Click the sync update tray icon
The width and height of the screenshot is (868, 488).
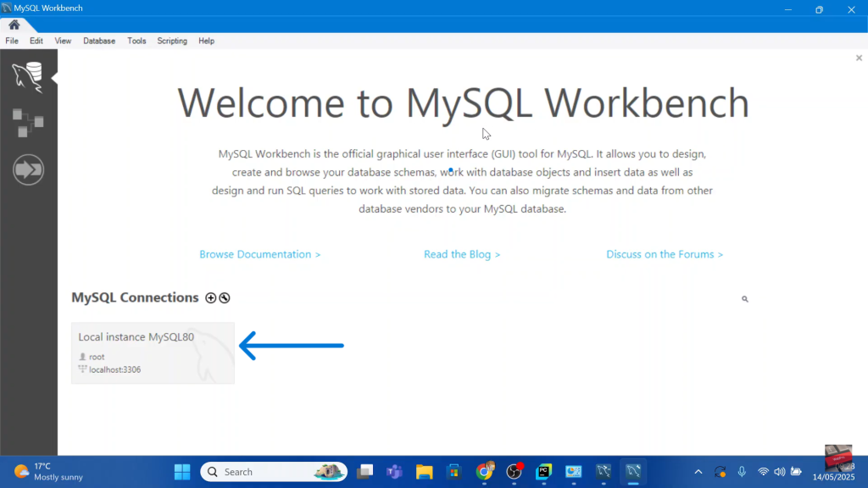pyautogui.click(x=720, y=472)
